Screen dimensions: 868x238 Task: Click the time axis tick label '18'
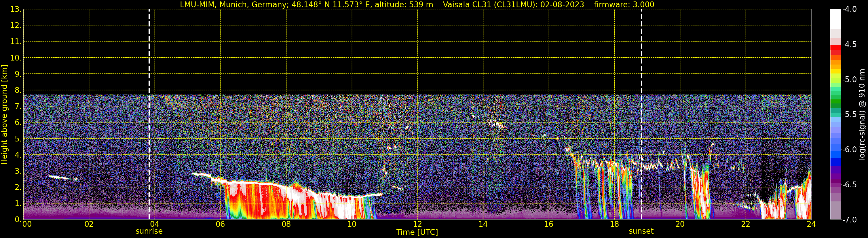614,224
